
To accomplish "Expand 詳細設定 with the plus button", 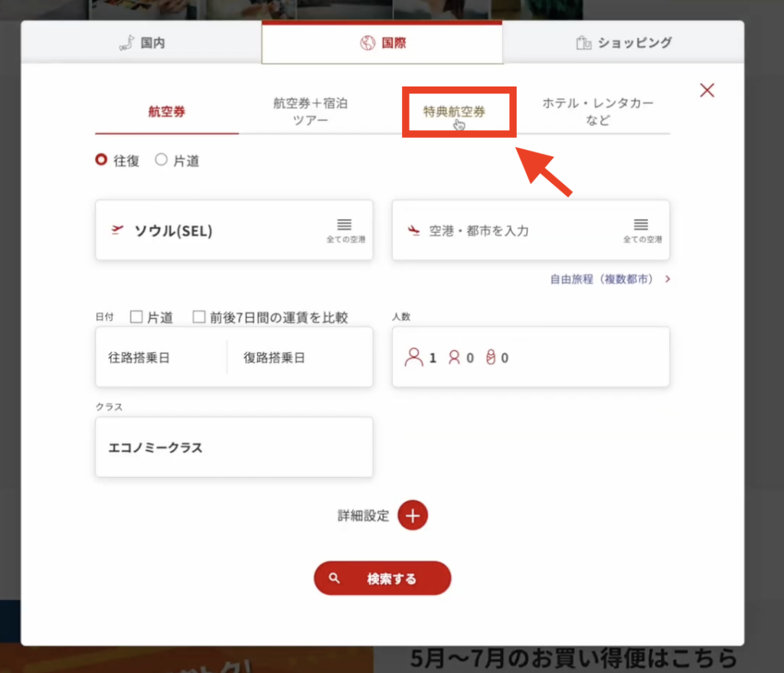I will (413, 515).
